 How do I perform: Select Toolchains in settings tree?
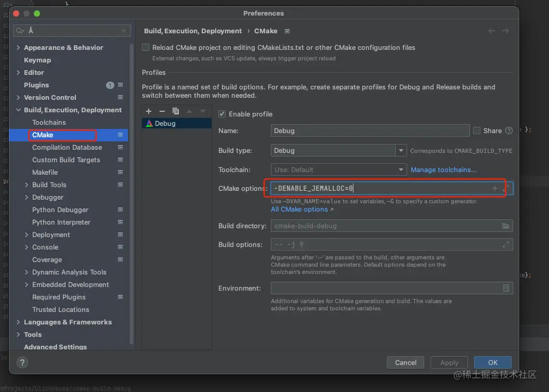[49, 122]
